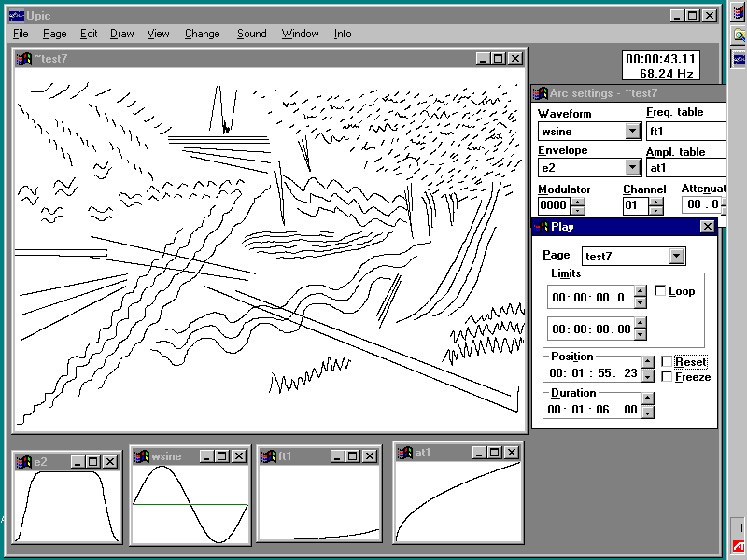Click the Ampl. table field showing at1

[x=686, y=167]
